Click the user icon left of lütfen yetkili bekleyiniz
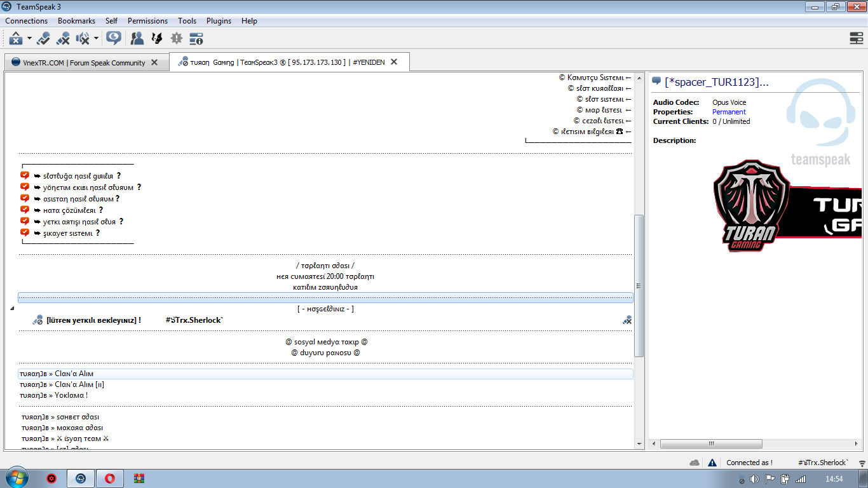868x488 pixels. click(x=38, y=320)
